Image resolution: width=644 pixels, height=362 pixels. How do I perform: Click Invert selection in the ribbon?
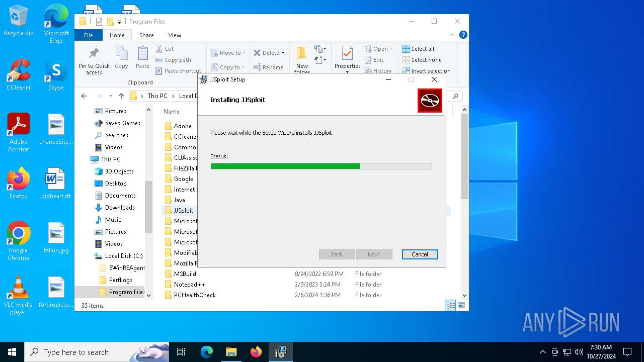[x=426, y=71]
